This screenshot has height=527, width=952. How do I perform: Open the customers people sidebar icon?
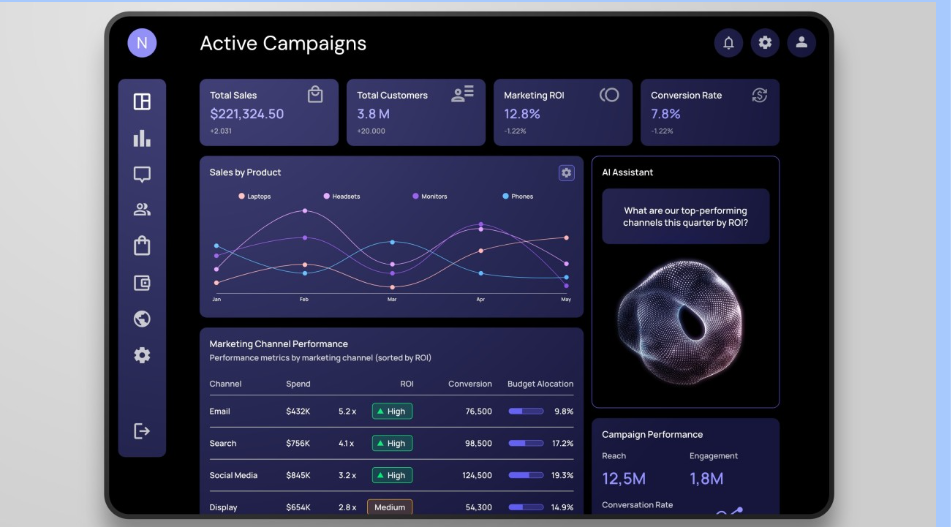(x=142, y=210)
